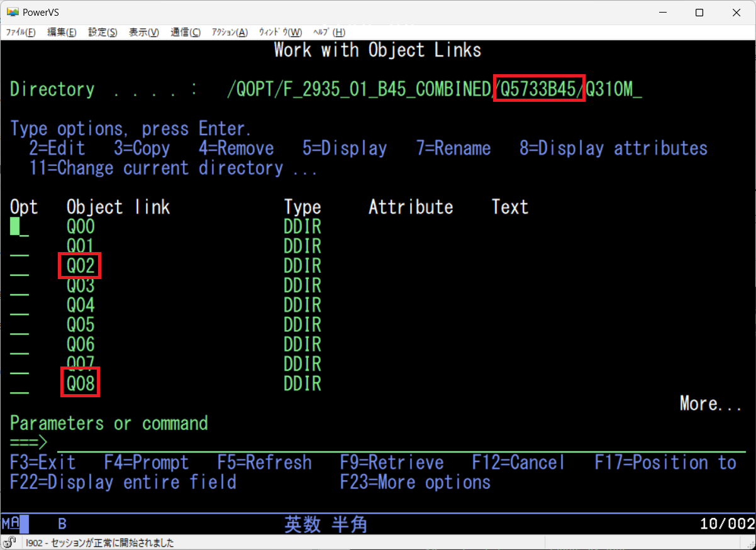Select the Q00 object link

coord(81,227)
